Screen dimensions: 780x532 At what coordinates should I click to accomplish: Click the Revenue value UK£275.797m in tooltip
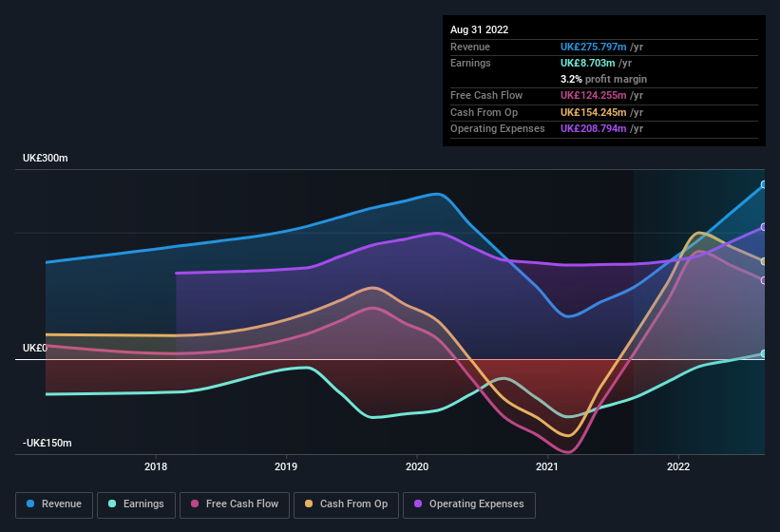[x=593, y=47]
